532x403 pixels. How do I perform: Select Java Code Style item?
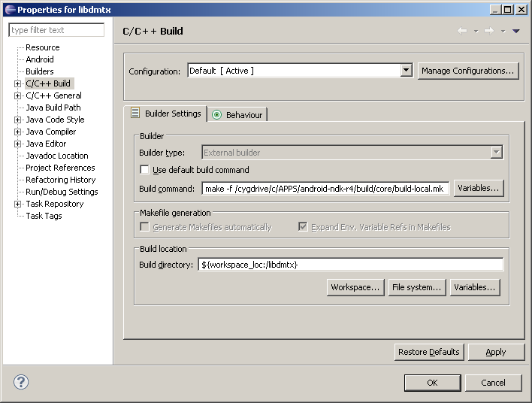(x=55, y=120)
